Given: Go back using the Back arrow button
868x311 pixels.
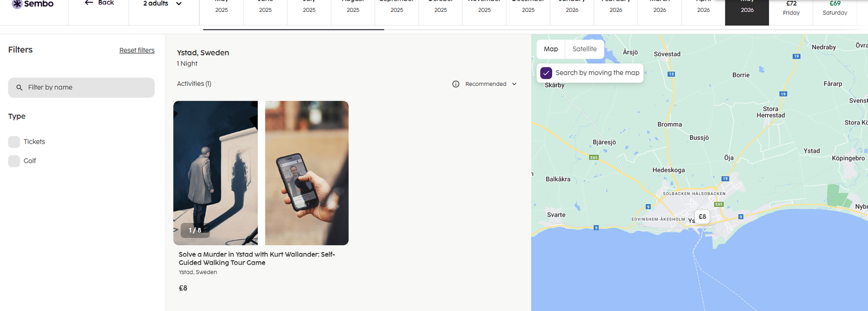Looking at the screenshot, I should (x=99, y=3).
